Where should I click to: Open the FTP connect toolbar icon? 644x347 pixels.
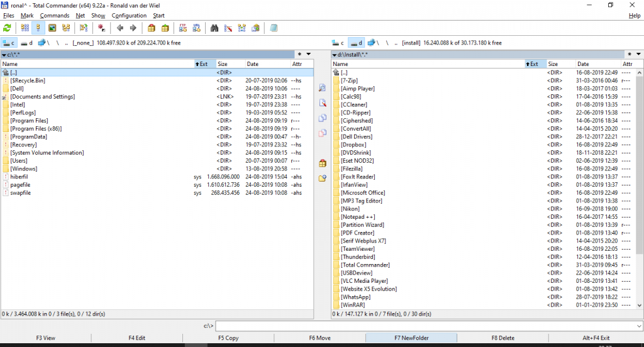pos(183,28)
